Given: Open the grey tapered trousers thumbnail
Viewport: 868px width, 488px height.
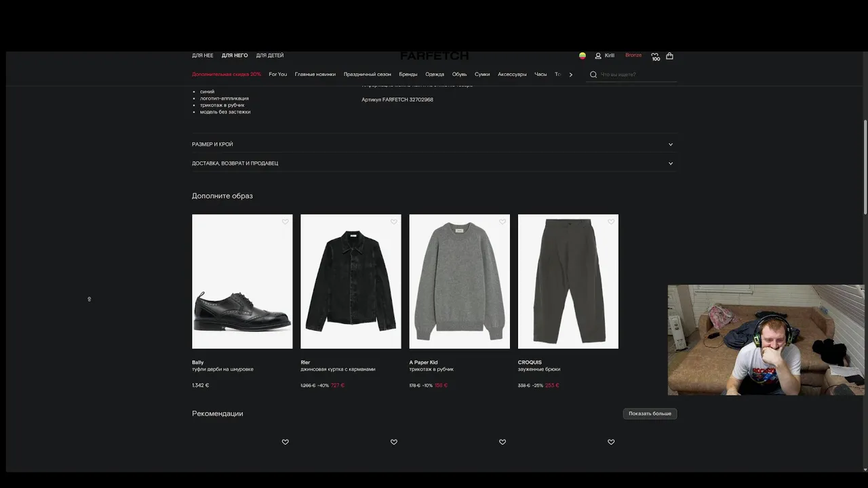Looking at the screenshot, I should [x=568, y=281].
